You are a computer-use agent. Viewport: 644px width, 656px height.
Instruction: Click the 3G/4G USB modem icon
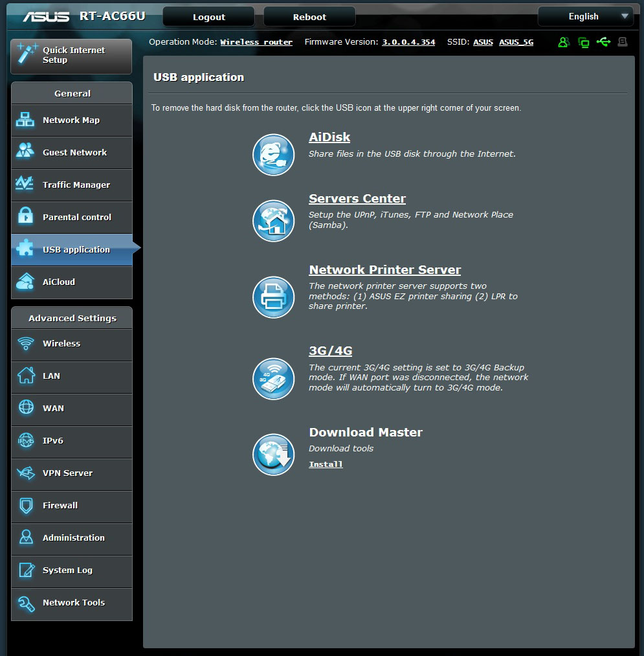(274, 379)
